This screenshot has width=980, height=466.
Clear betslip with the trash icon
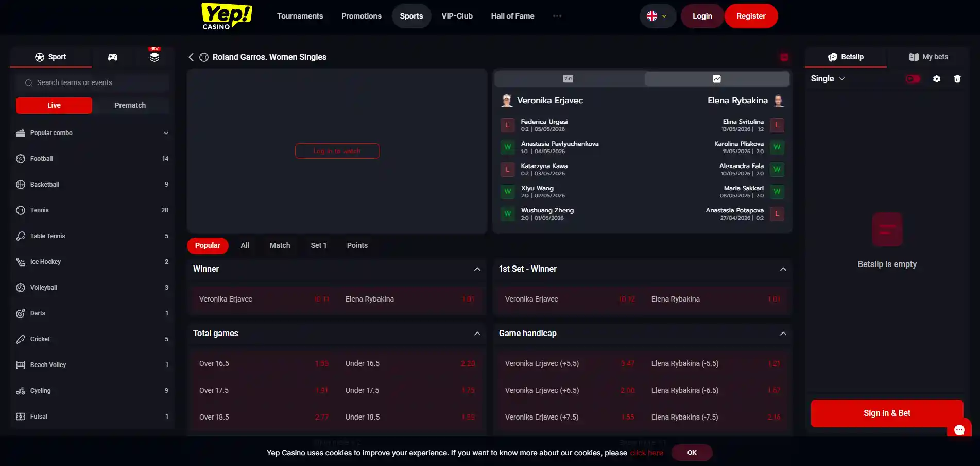click(x=957, y=79)
